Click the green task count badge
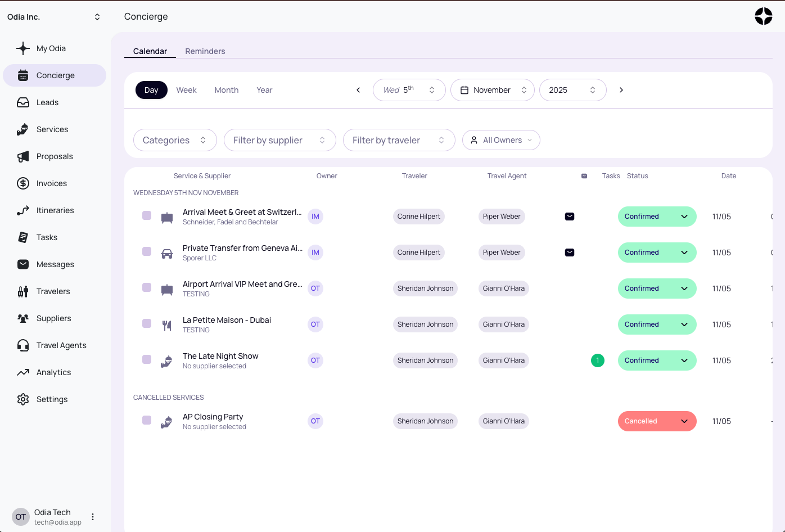The height and width of the screenshot is (532, 785). point(598,360)
